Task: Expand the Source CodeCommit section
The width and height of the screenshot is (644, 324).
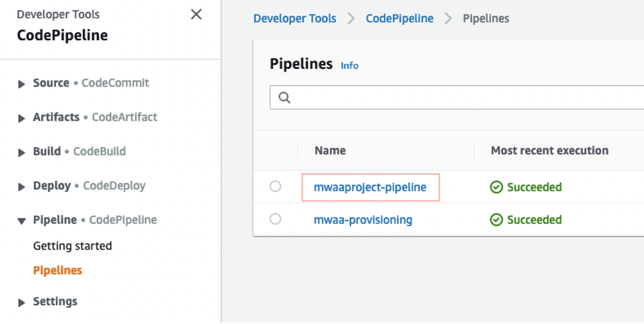Action: 22,84
